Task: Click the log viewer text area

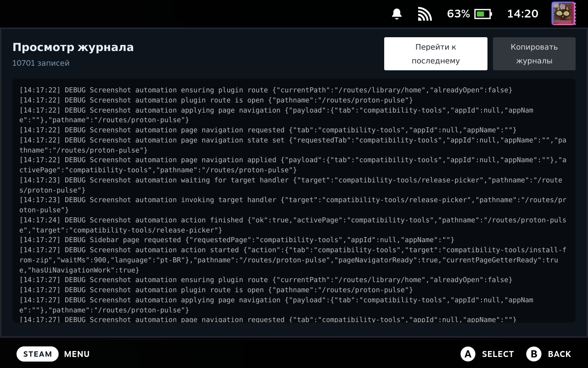Action: (x=294, y=201)
